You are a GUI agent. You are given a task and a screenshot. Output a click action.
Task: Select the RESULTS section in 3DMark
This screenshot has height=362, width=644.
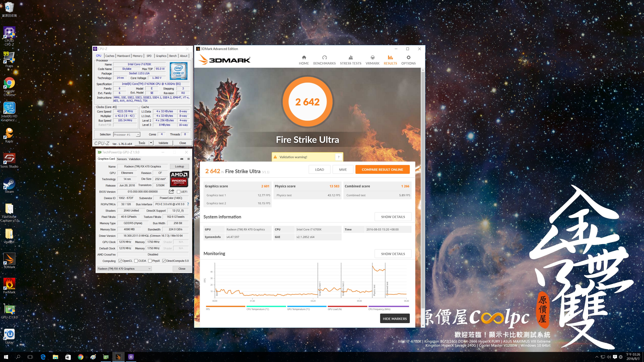[x=390, y=60]
